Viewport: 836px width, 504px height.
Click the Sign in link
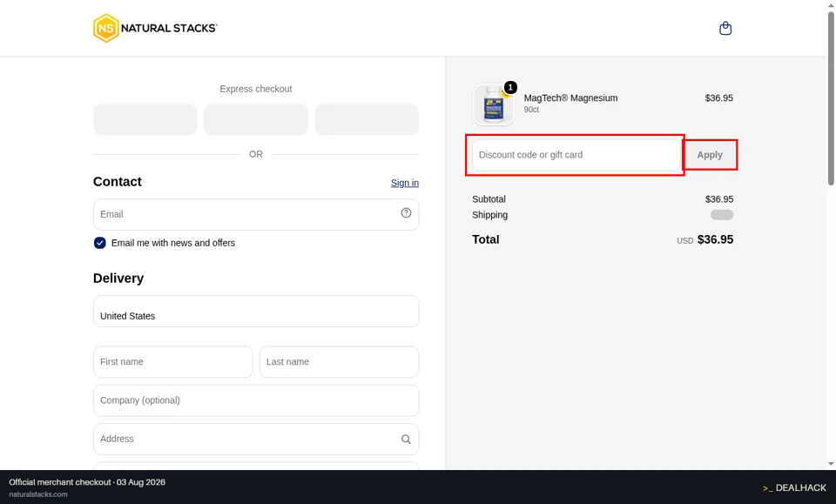[x=405, y=183]
